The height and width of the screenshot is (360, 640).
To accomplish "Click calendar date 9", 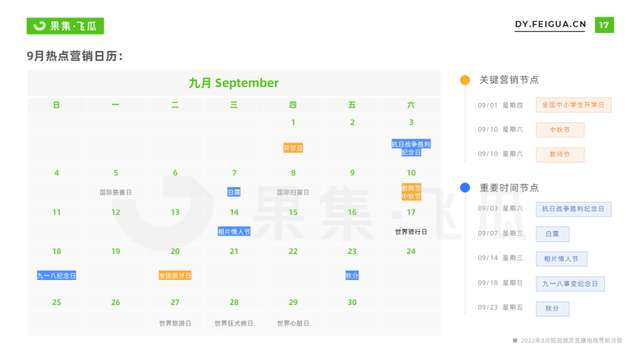I will click(x=352, y=173).
